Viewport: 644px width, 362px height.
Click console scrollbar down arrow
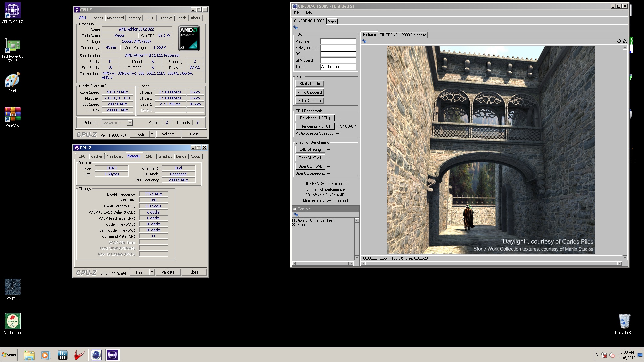pos(357,258)
